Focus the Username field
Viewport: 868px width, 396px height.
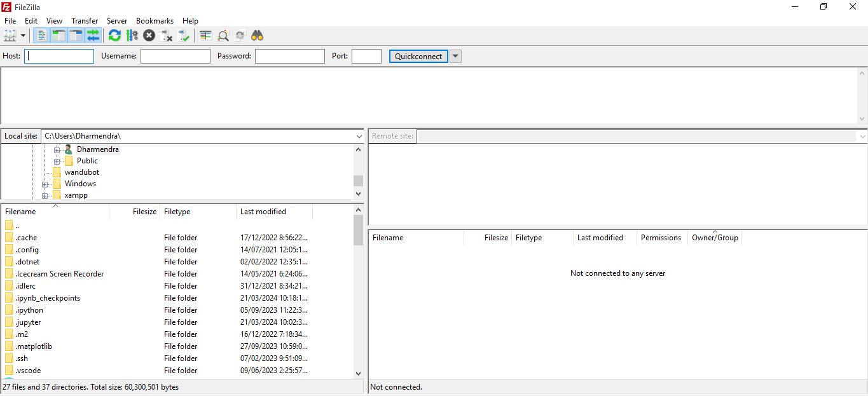coord(176,56)
